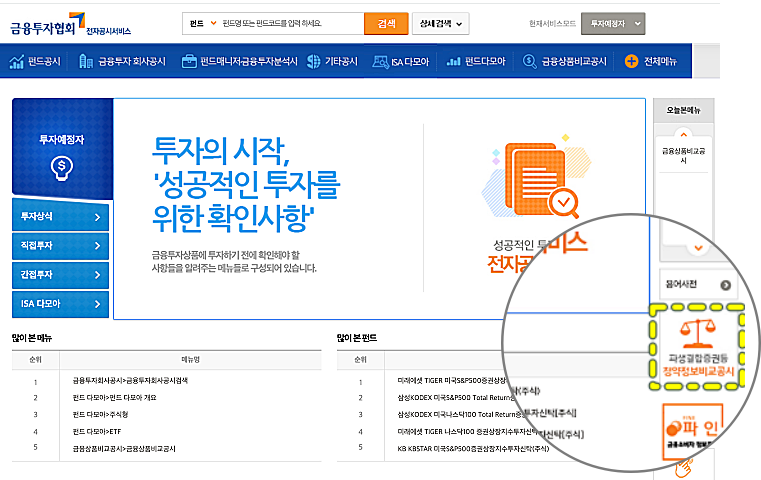
Task: Open the 간접투자 sidebar item
Action: click(x=60, y=275)
